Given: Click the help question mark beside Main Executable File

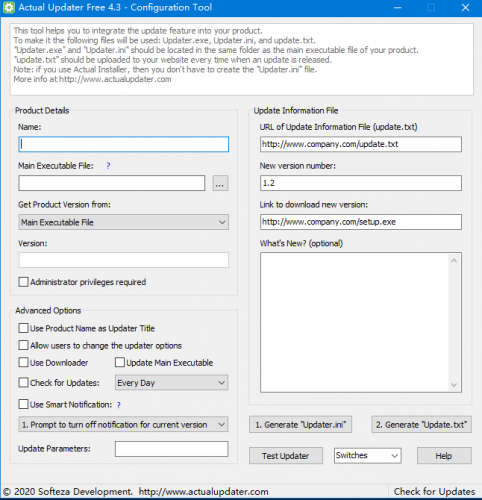Looking at the screenshot, I should [x=108, y=166].
